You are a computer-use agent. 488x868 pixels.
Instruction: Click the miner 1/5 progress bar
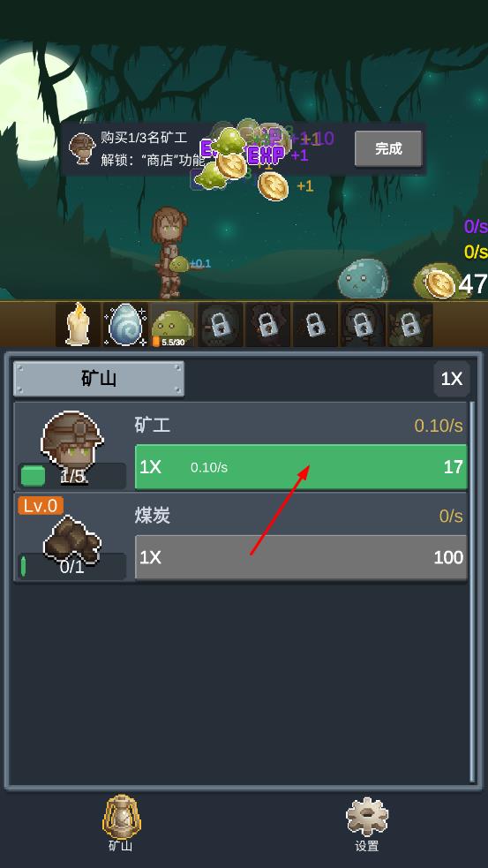coord(72,476)
